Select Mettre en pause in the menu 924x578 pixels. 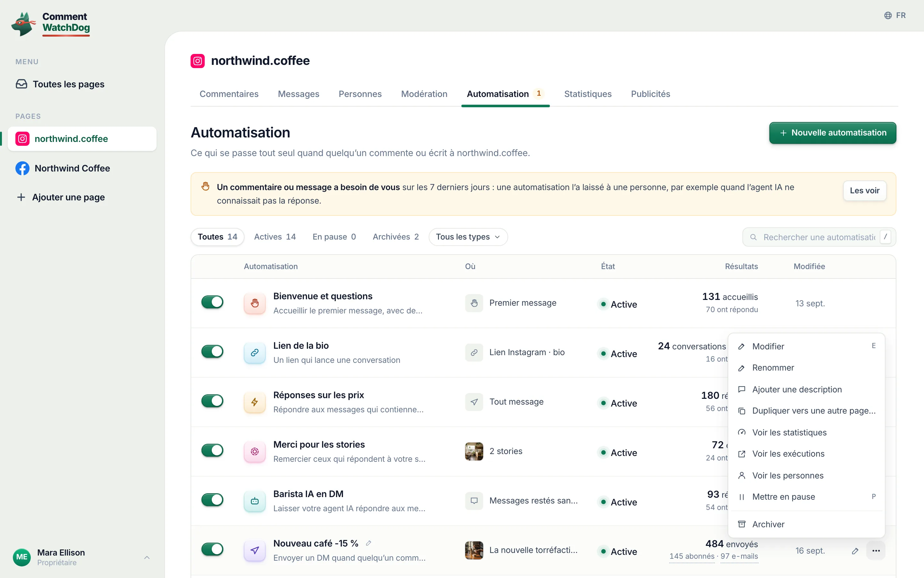click(x=806, y=497)
